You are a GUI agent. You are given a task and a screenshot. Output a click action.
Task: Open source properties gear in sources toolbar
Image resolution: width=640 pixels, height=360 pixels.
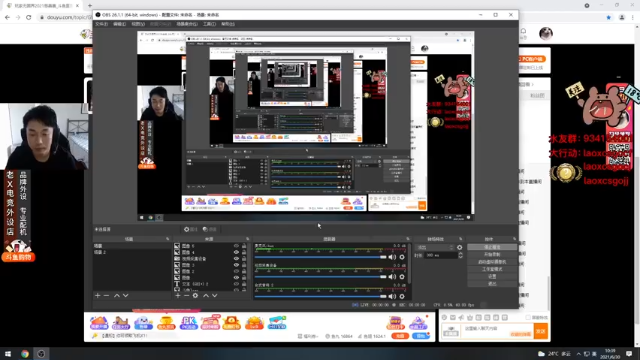click(196, 296)
